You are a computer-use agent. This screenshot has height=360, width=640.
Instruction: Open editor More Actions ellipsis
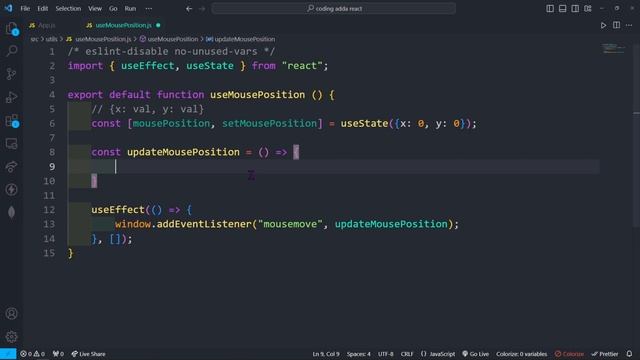pyautogui.click(x=629, y=25)
